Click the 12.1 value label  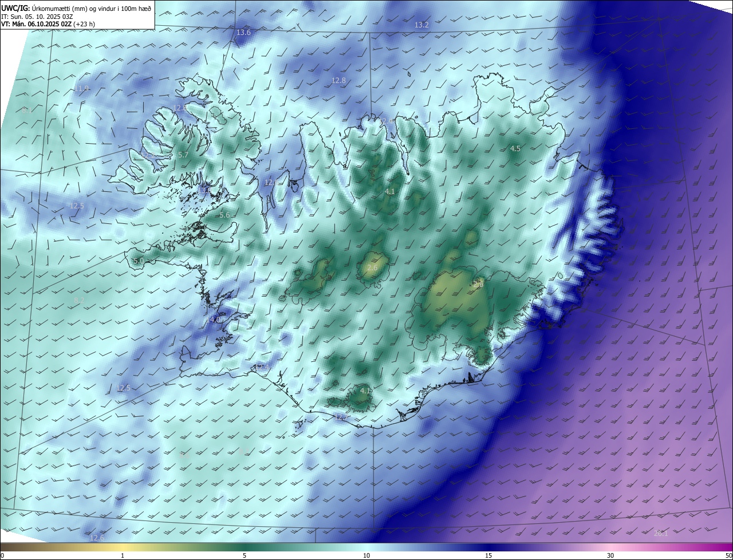coord(270,182)
